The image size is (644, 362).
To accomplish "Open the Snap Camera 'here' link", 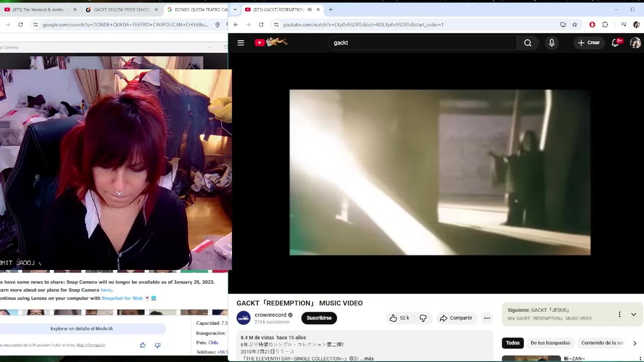I will click(106, 290).
